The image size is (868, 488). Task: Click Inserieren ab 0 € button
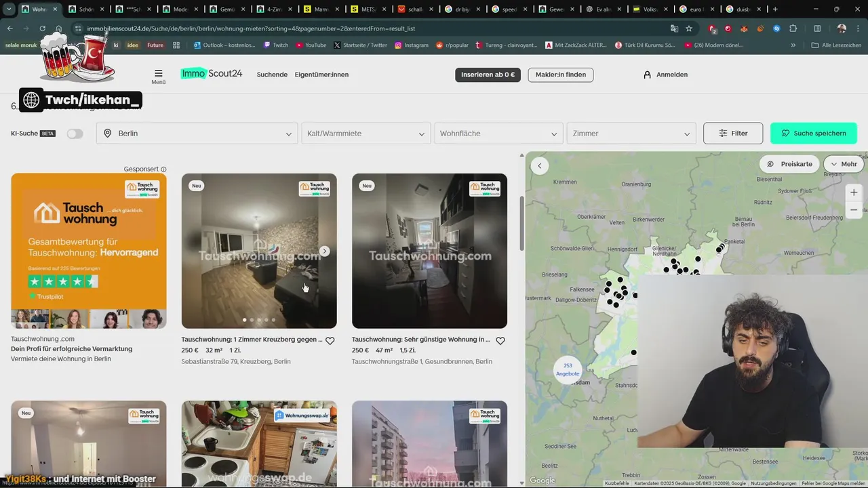tap(488, 75)
